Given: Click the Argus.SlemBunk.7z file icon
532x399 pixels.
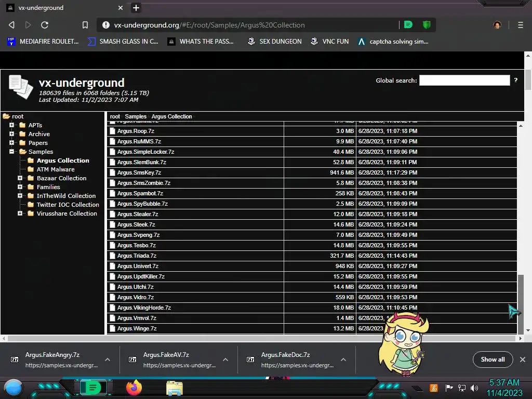Looking at the screenshot, I should 113,162.
